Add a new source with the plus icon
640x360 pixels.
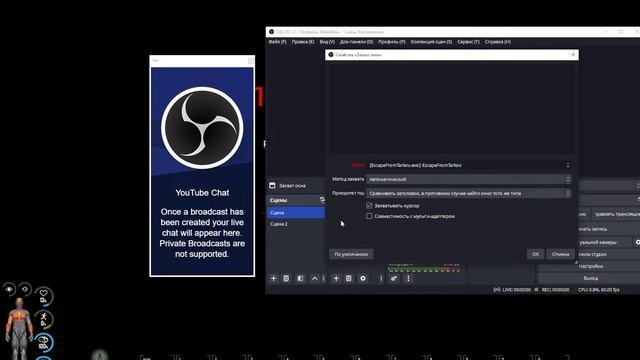336,278
